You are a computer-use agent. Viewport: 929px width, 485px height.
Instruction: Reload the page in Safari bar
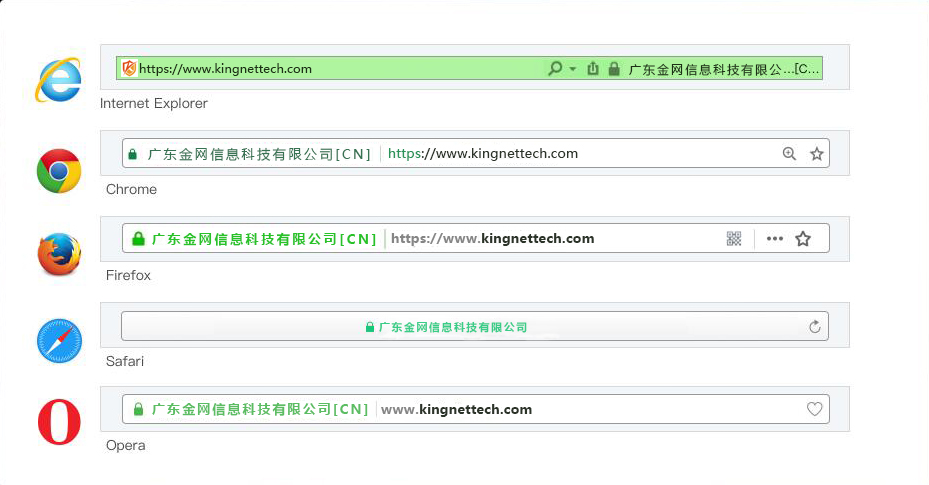(814, 327)
